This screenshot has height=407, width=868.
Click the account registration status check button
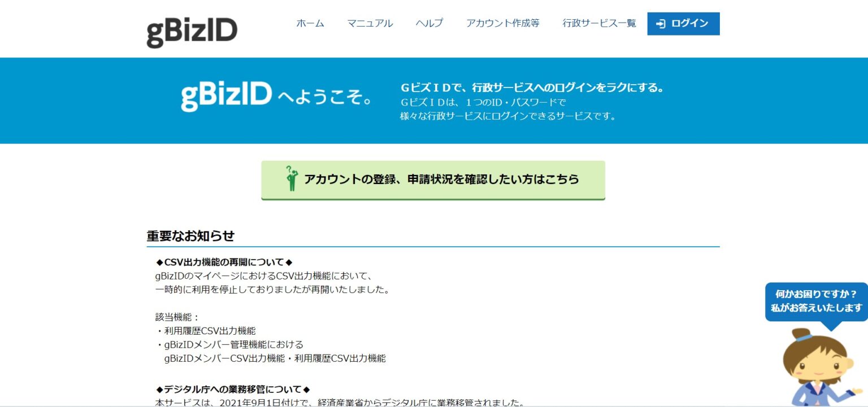433,179
